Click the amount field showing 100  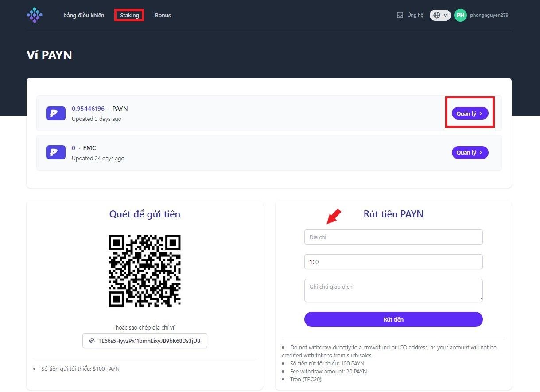click(x=393, y=262)
